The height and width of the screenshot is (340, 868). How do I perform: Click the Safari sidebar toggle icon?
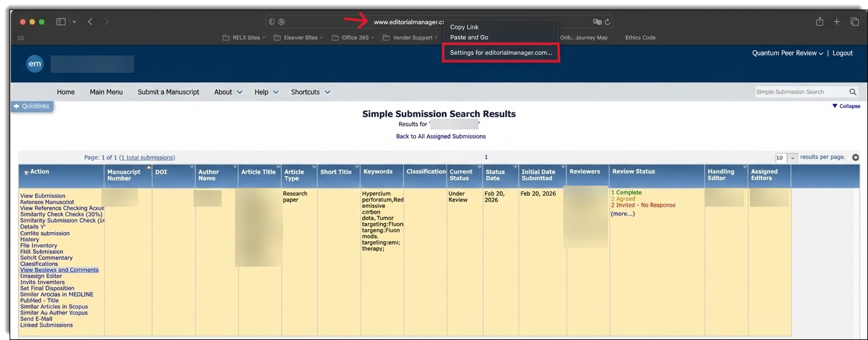coord(61,22)
